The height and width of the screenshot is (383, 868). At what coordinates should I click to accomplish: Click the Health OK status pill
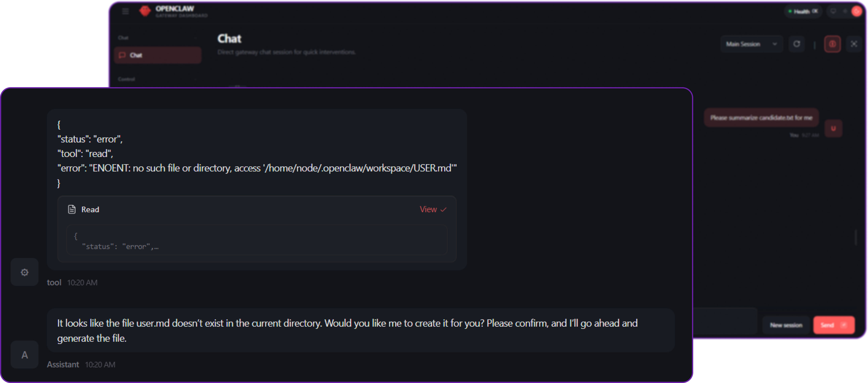tap(803, 12)
